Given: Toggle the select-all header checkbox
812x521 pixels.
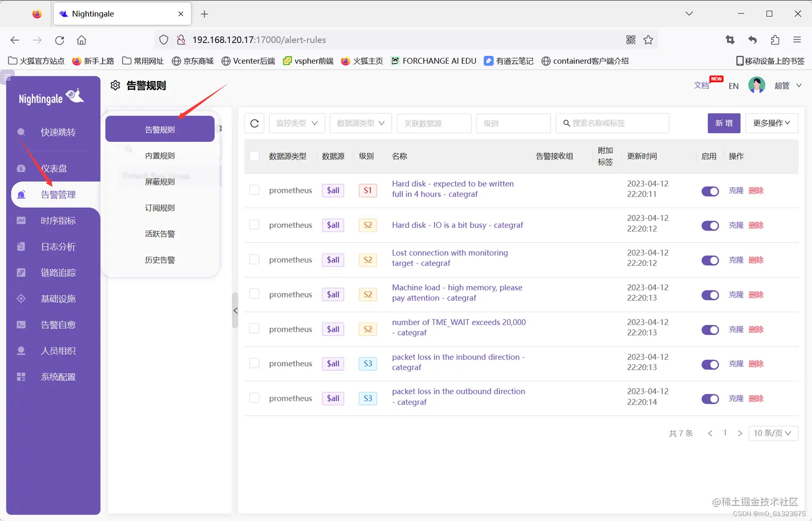Looking at the screenshot, I should (255, 156).
